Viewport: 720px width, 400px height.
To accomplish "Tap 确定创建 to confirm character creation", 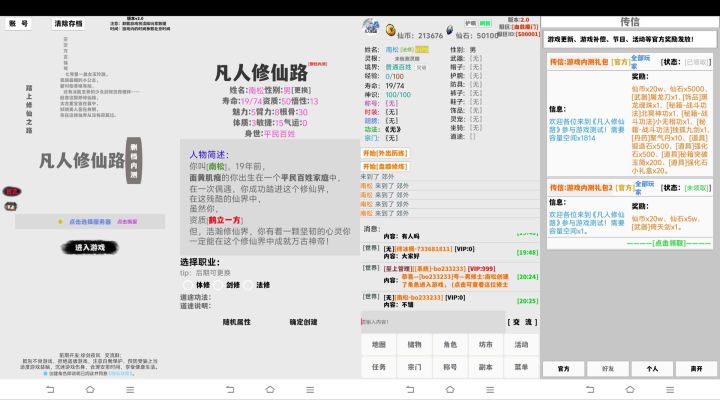I will [303, 322].
